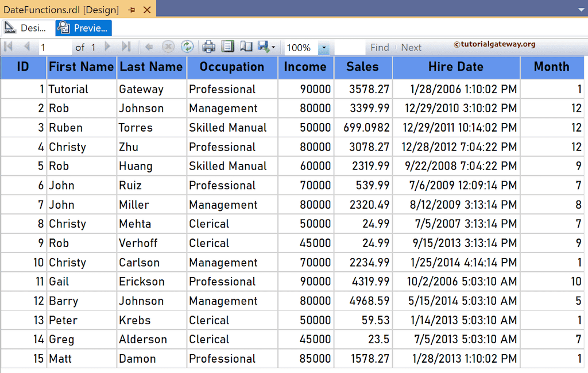Navigate back to parent report
This screenshot has height=373, width=588.
[x=148, y=48]
